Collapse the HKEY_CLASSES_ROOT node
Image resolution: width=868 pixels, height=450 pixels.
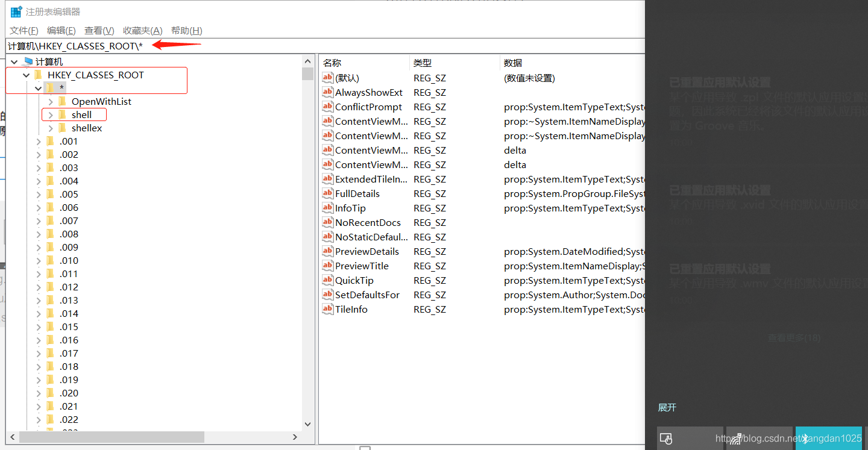pos(27,75)
